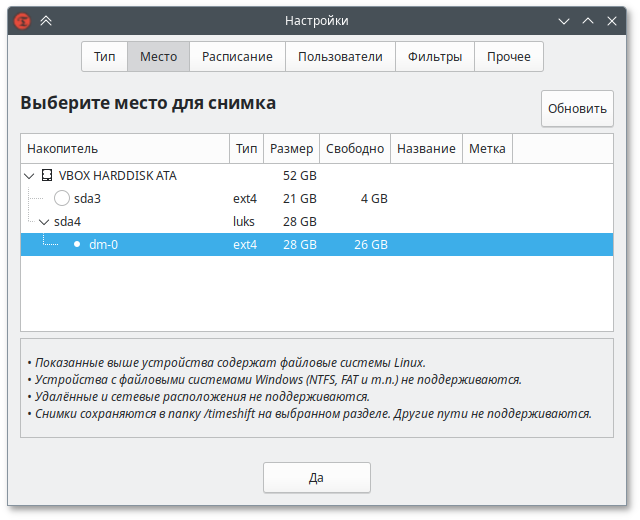Select the dm-0 radio button
This screenshot has height=520, width=640.
point(77,244)
